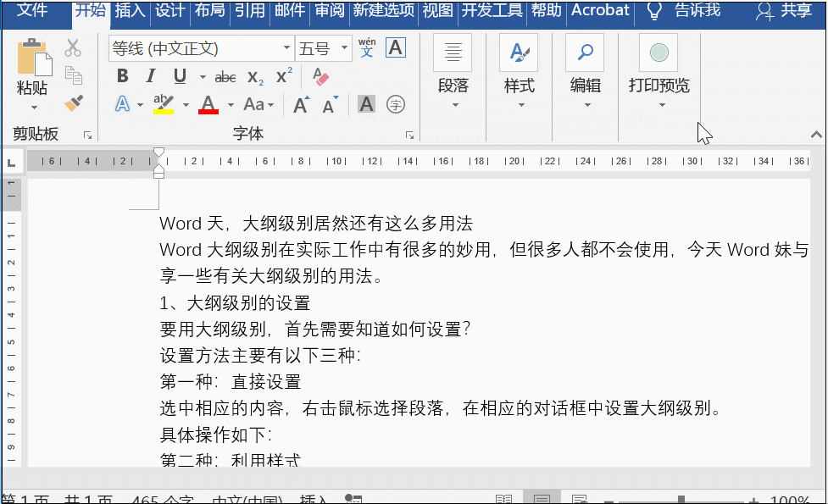Click the tab stop selector on ruler
The image size is (828, 504).
click(12, 163)
